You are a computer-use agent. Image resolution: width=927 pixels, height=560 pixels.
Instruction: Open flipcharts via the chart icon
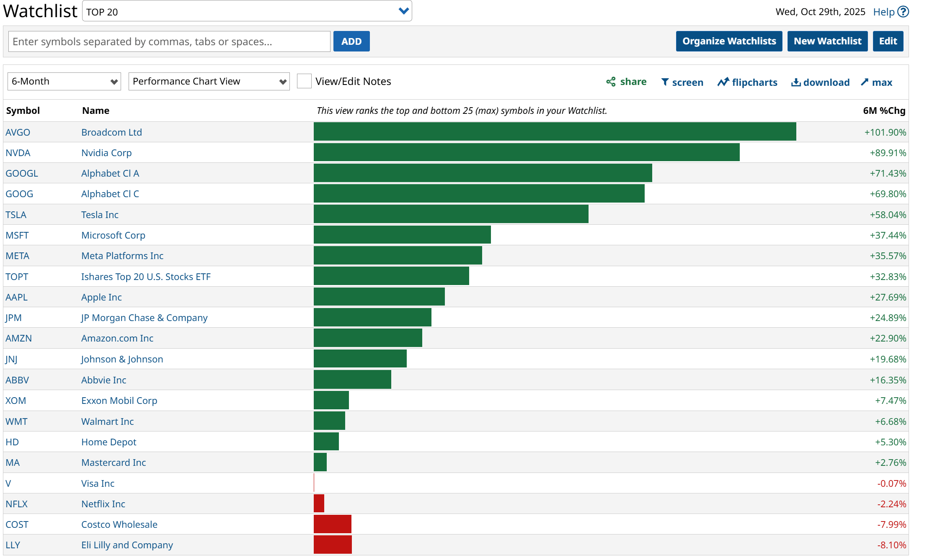coord(723,82)
